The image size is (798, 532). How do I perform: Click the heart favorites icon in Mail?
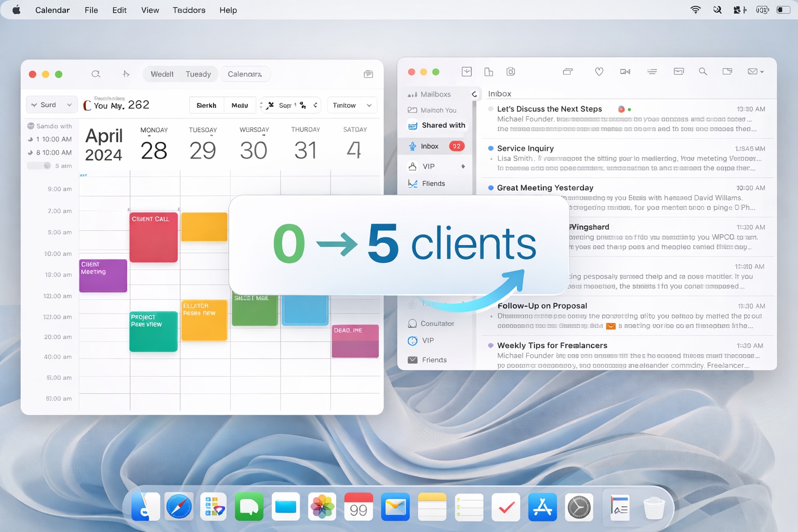pyautogui.click(x=599, y=72)
